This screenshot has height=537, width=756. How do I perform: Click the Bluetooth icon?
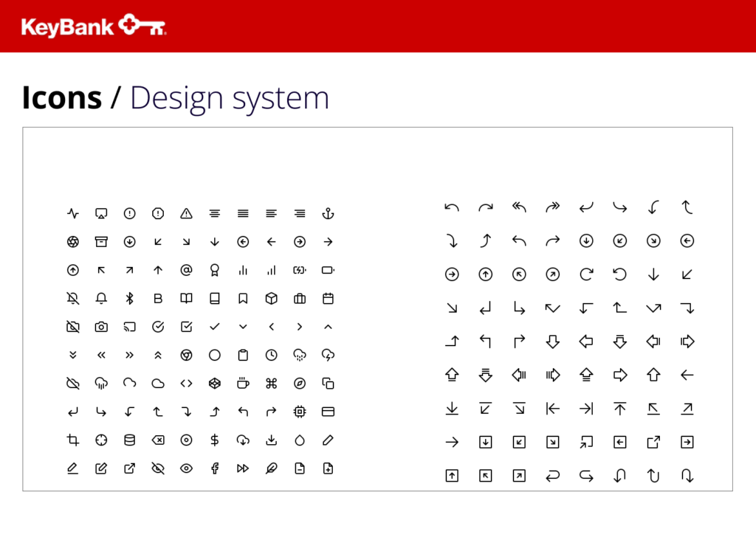pos(130,299)
